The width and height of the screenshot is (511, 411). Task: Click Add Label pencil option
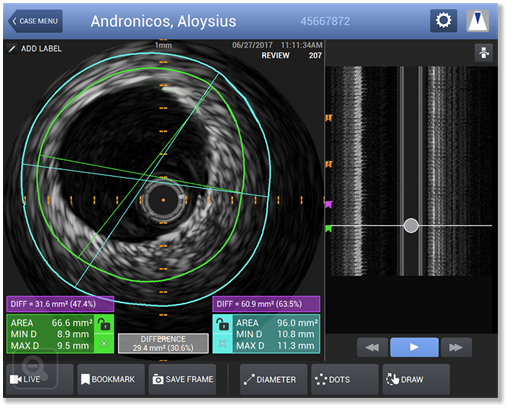click(35, 49)
